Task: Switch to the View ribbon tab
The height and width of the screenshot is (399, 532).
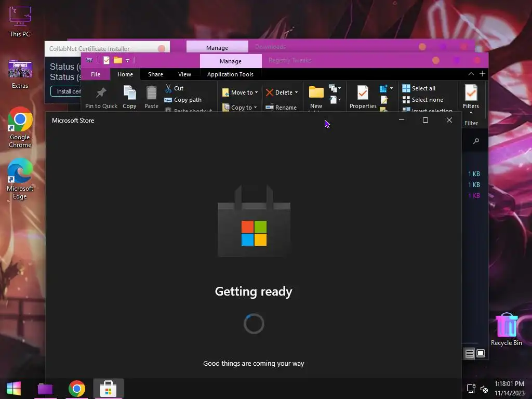Action: [184, 74]
